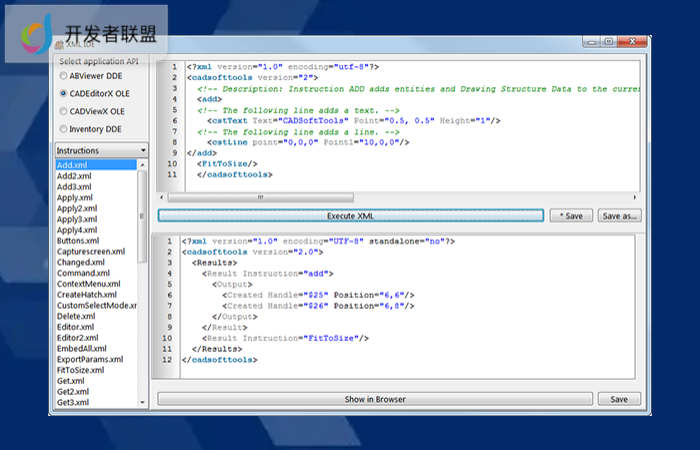Image resolution: width=700 pixels, height=450 pixels.
Task: Select the CADViewX OLE radio button
Action: [65, 110]
